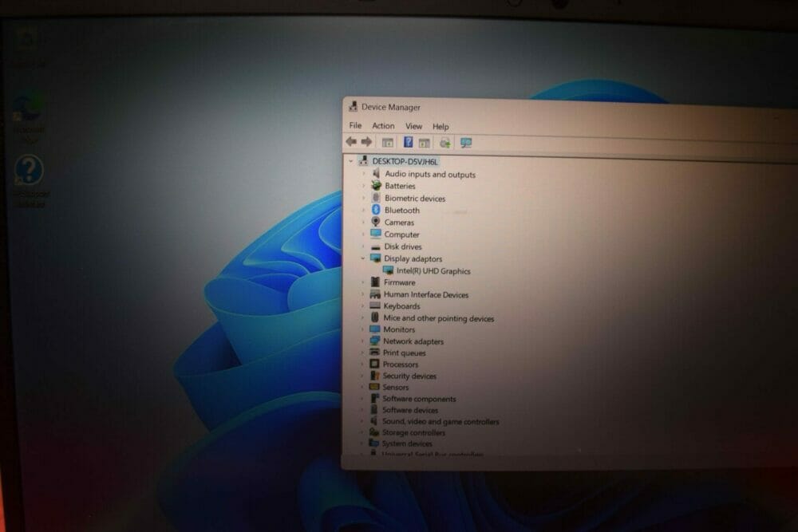Go back using the Back arrow toolbar icon
Image resolution: width=798 pixels, height=532 pixels.
(x=351, y=141)
